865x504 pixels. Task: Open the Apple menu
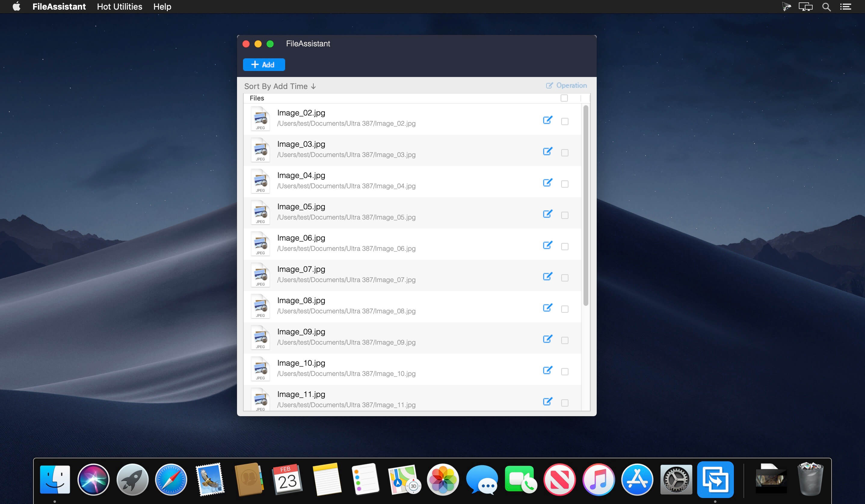17,7
